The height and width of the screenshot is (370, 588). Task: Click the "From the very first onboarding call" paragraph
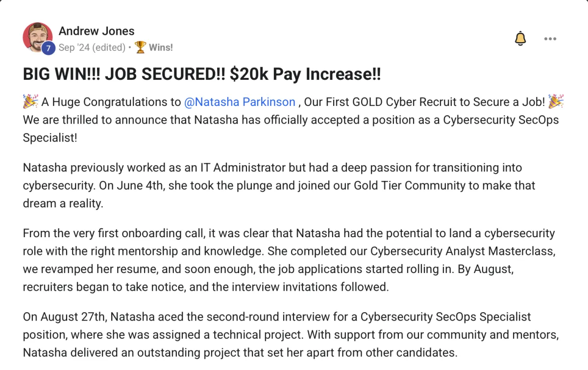pos(289,260)
